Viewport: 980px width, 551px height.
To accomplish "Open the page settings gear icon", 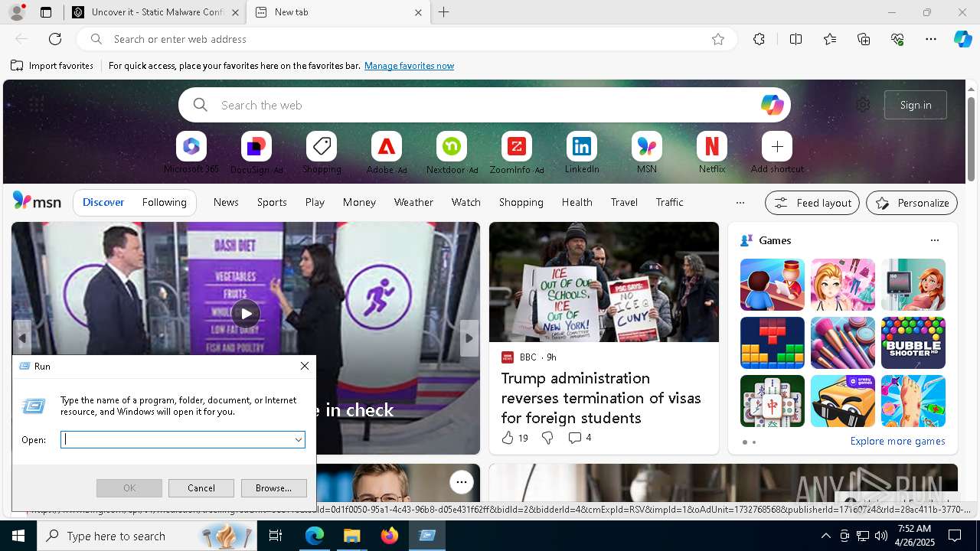I will coord(863,105).
